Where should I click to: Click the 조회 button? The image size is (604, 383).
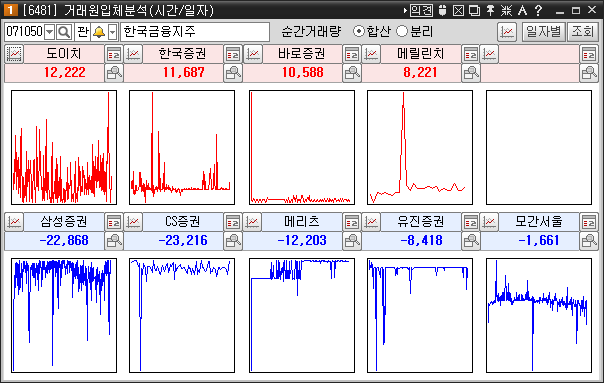tap(582, 32)
